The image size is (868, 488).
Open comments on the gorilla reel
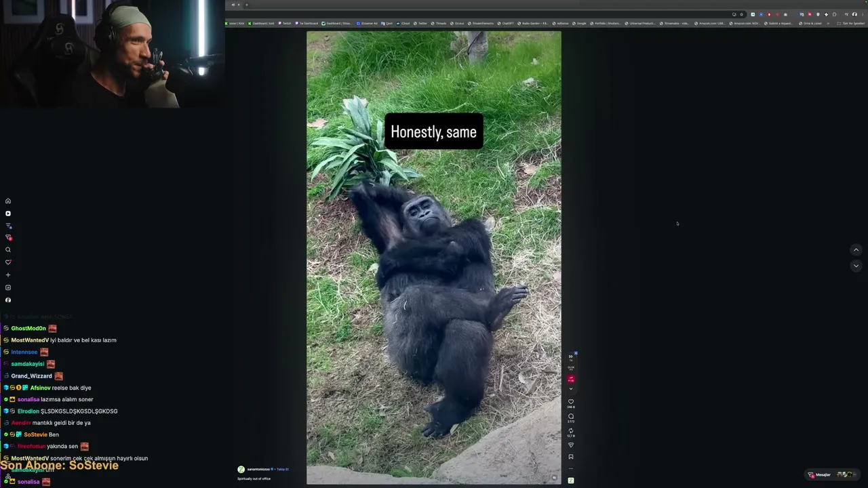coord(571,417)
